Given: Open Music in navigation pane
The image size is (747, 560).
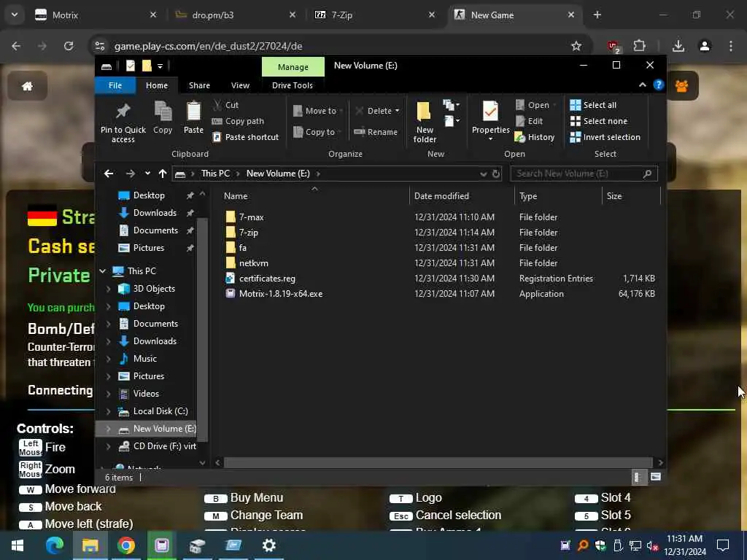Looking at the screenshot, I should tap(145, 359).
